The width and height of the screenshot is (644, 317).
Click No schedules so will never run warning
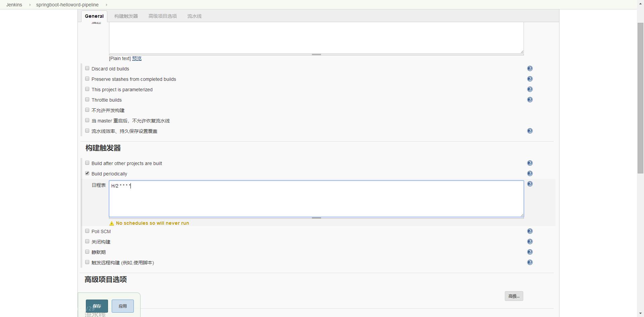pos(153,223)
